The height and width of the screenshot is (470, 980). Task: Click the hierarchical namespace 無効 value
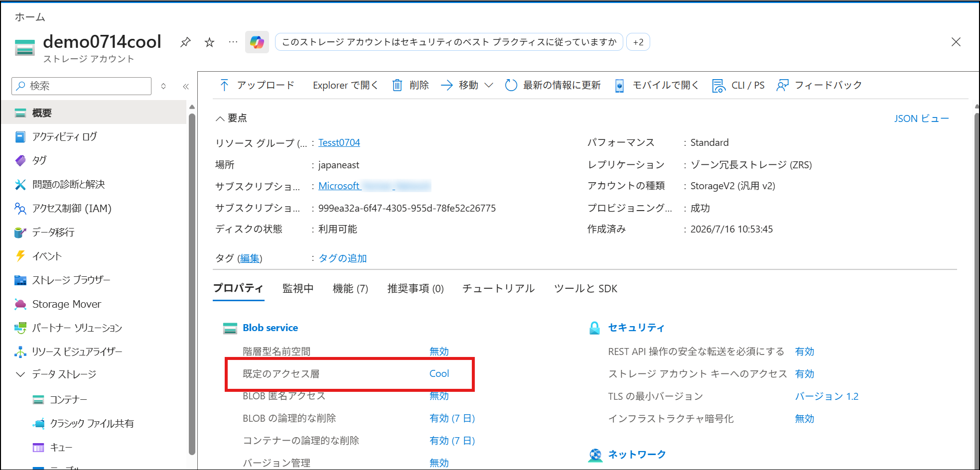(439, 352)
